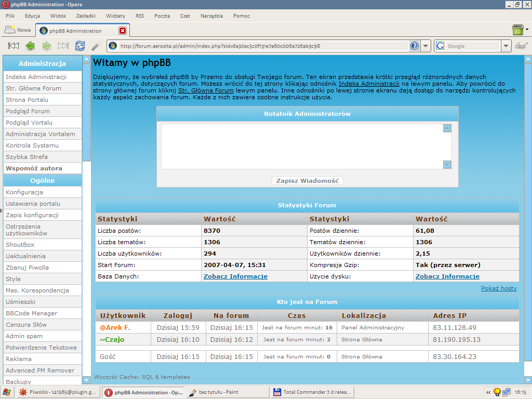Image resolution: width=532 pixels, height=399 pixels.
Task: Switch to Total Commander taskbar window
Action: tap(312, 392)
